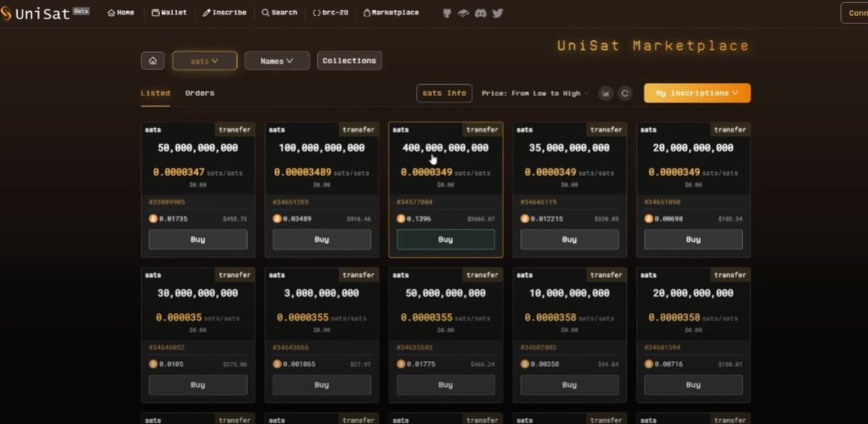Viewport: 868px width, 424px height.
Task: Click bitcoin icon beside 0.01735
Action: tap(153, 219)
